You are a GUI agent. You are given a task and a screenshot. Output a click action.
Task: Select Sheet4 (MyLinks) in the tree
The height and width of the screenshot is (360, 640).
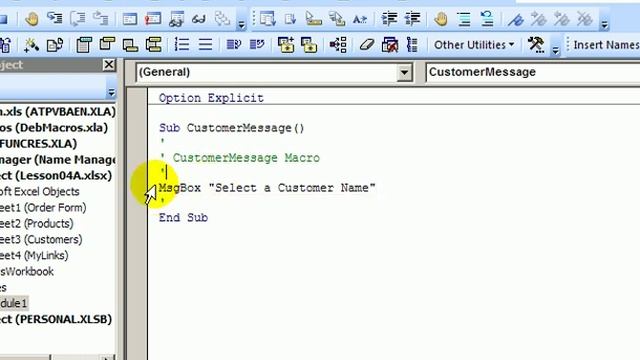(34, 255)
